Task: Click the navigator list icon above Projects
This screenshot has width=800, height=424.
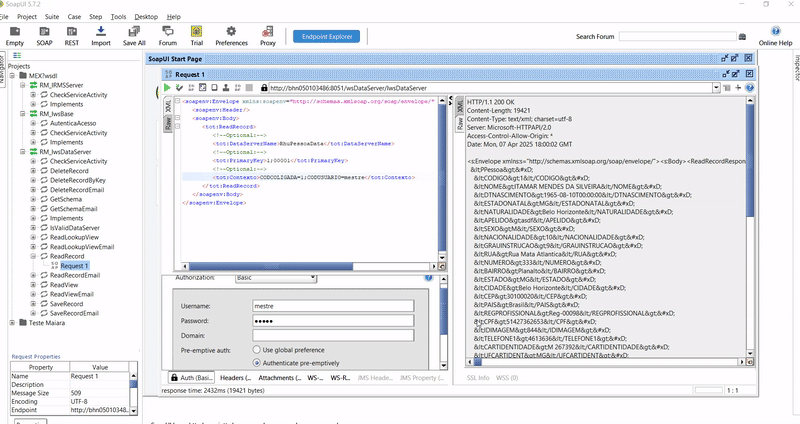Action: click(x=17, y=55)
